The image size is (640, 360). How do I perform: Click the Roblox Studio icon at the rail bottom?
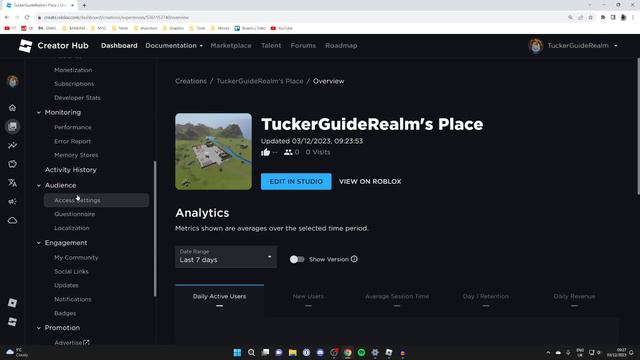(x=12, y=322)
